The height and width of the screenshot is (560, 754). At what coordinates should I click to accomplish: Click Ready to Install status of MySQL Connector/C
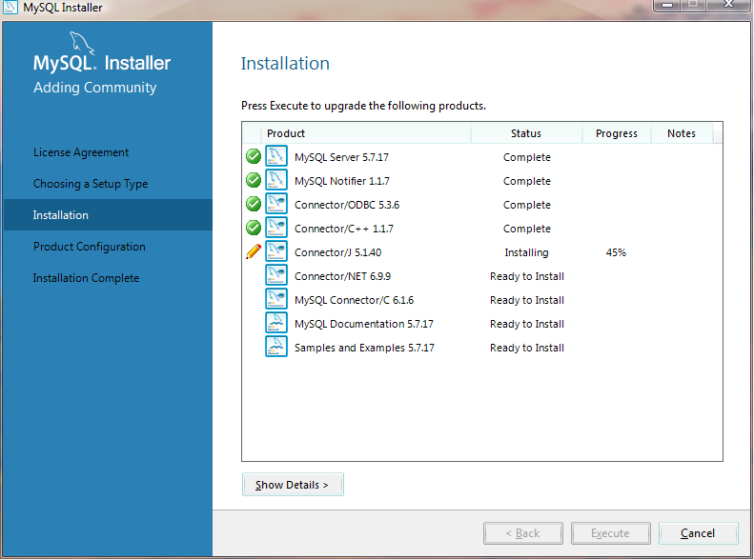(527, 300)
